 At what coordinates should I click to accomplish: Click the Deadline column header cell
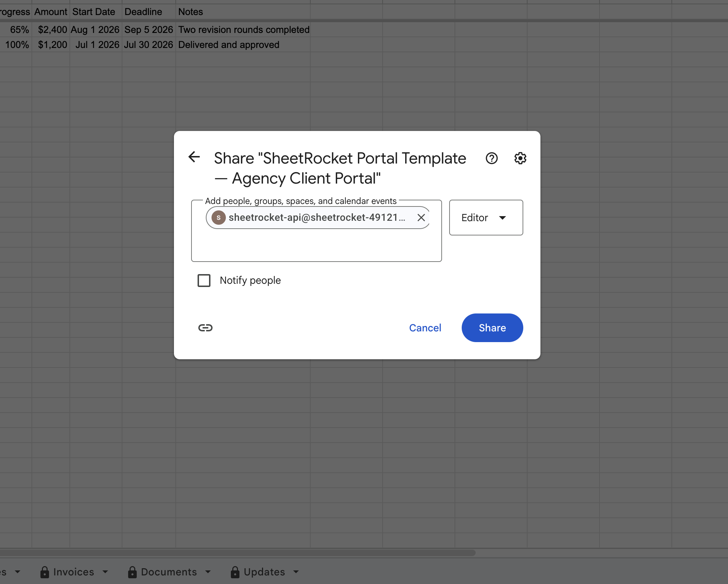point(149,12)
